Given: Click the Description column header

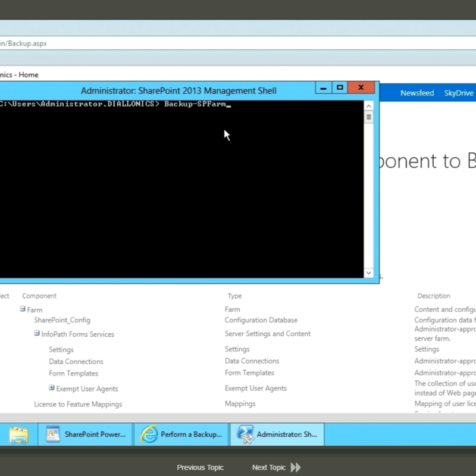Looking at the screenshot, I should [434, 296].
